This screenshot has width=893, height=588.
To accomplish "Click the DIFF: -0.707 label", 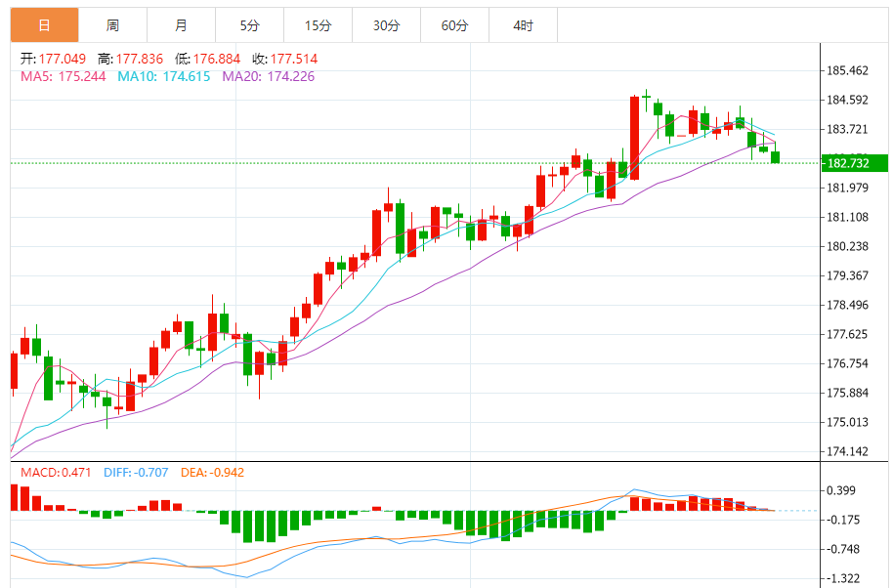I will tap(141, 473).
